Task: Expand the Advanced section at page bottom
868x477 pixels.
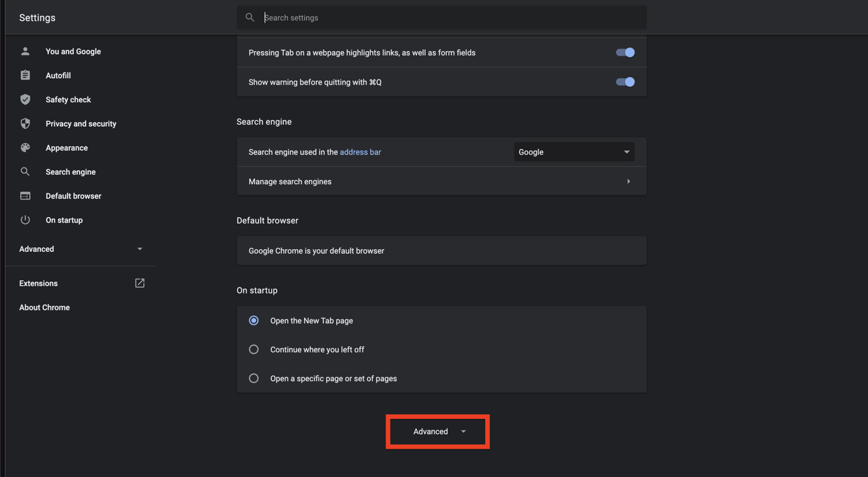Action: (437, 432)
